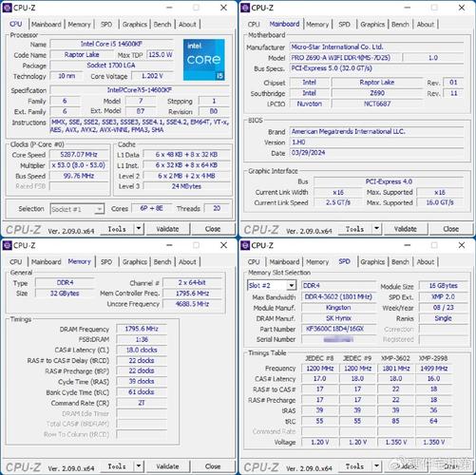
Task: Click CPU-Z app icon in top-left window title bar
Action: click(x=7, y=8)
